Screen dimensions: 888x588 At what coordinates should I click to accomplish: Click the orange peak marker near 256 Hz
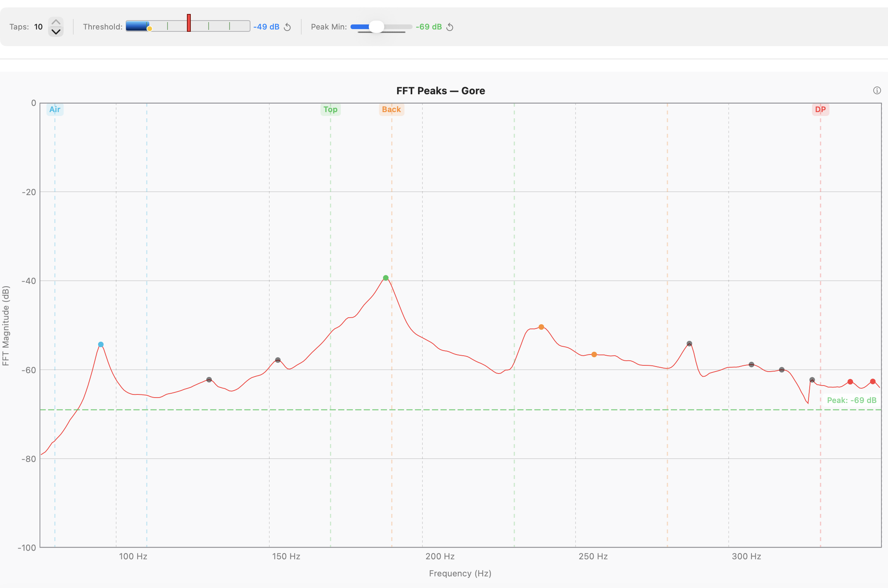coord(594,355)
